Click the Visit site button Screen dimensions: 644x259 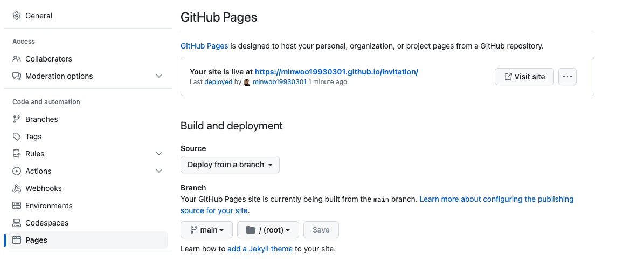tap(524, 77)
